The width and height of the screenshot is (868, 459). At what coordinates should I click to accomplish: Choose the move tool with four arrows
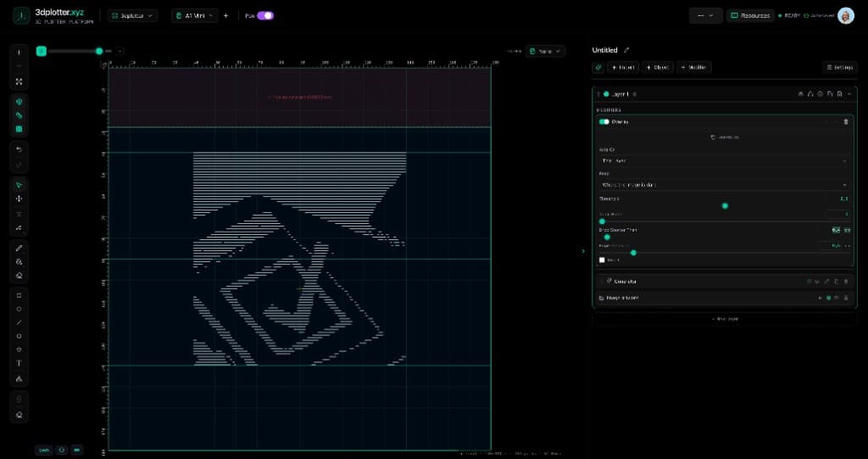[19, 199]
